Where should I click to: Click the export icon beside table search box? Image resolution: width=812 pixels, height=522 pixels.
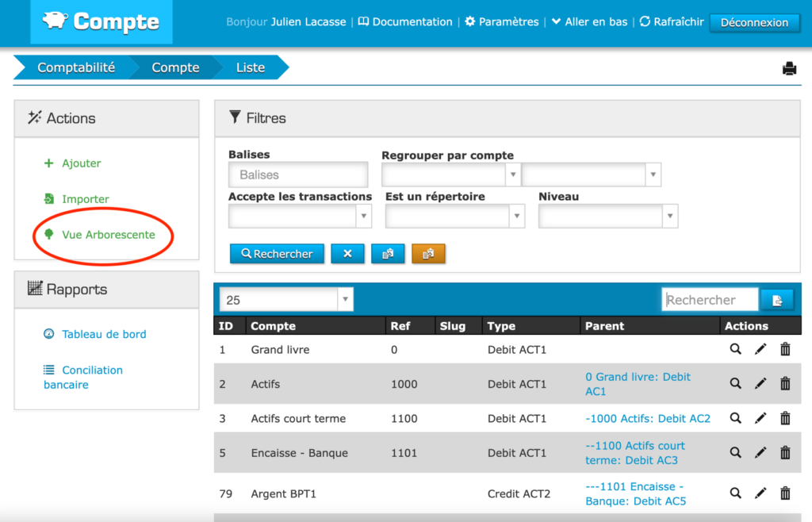[x=777, y=300]
